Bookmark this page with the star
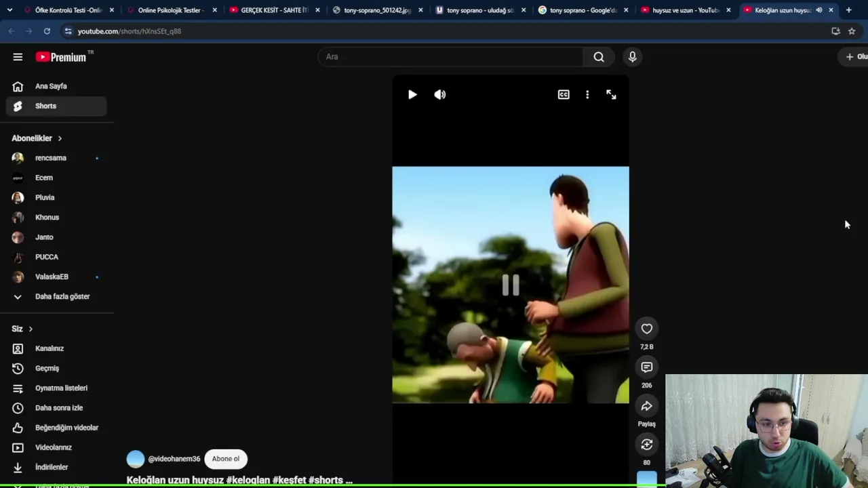The image size is (868, 488). [x=852, y=31]
